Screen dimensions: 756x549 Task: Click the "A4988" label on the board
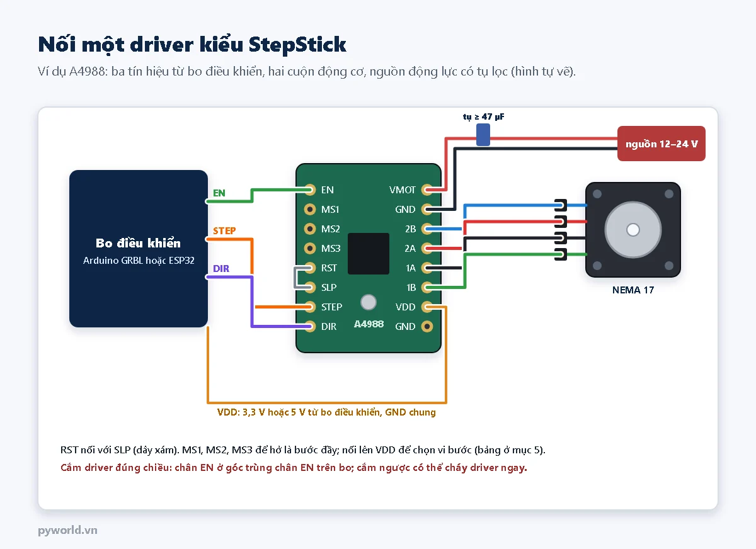[x=369, y=324]
